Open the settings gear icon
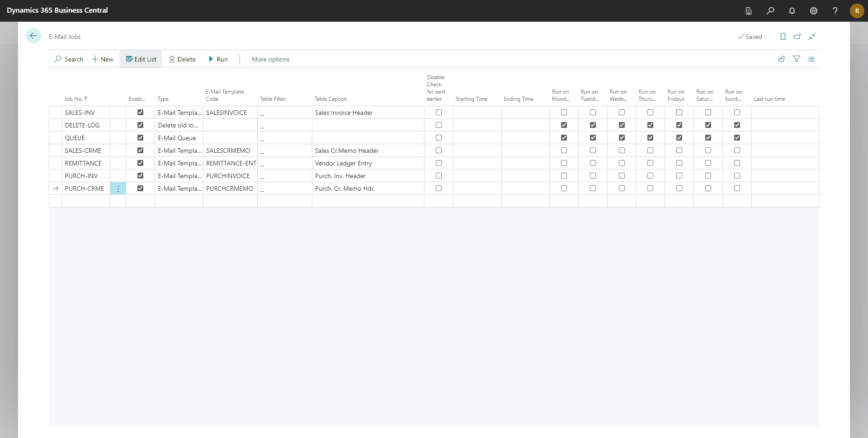 pos(813,11)
